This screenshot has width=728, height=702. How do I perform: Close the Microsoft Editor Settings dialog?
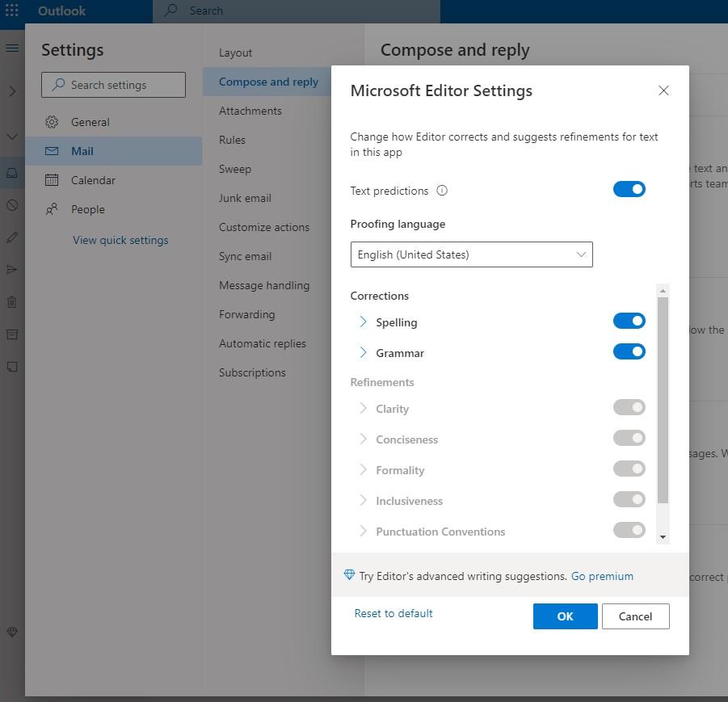[663, 90]
